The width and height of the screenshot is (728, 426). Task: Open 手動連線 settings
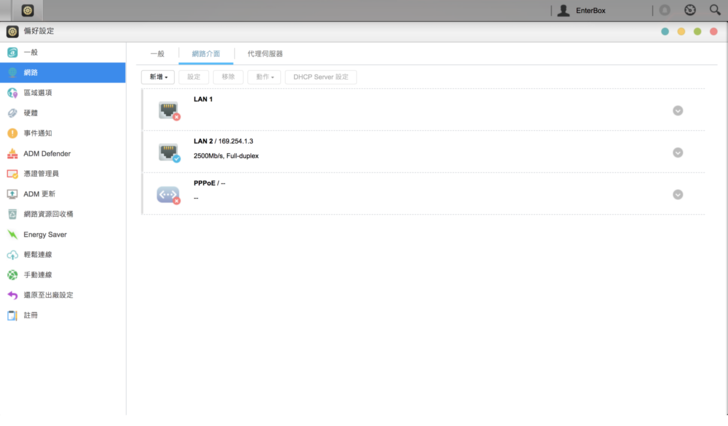[63, 275]
